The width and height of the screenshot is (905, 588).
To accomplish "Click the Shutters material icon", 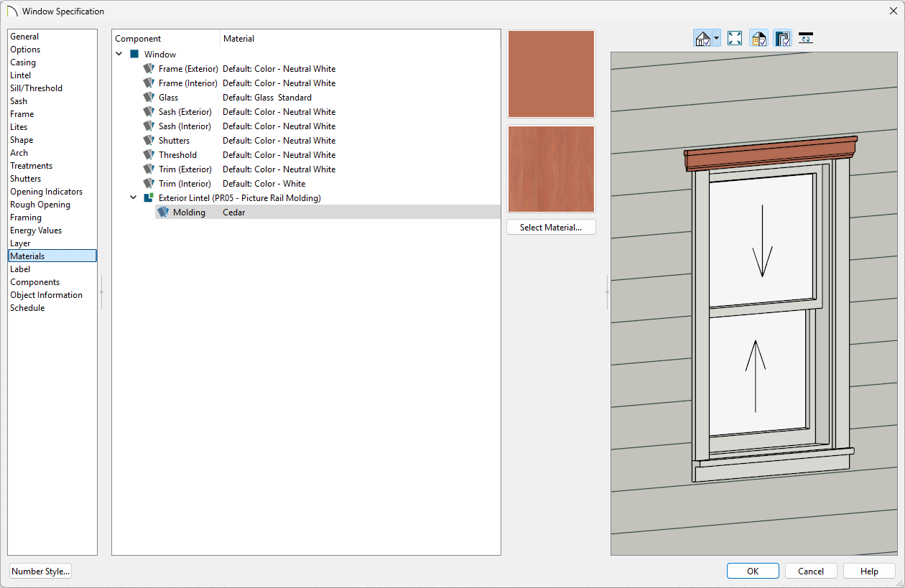I will (149, 141).
